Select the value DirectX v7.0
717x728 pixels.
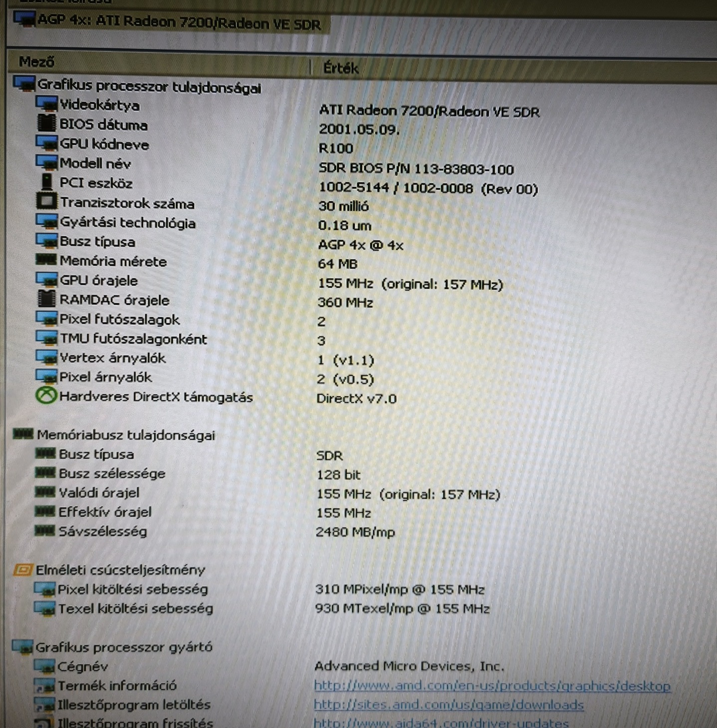point(356,398)
